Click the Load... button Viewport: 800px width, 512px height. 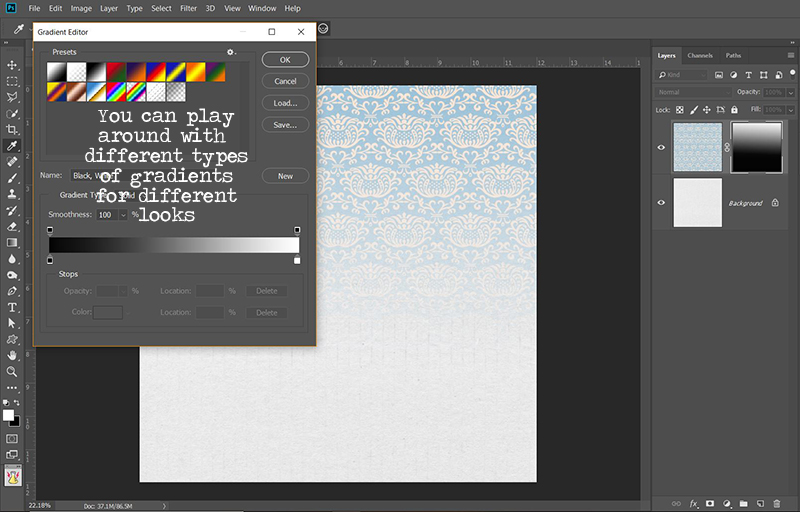click(x=285, y=103)
